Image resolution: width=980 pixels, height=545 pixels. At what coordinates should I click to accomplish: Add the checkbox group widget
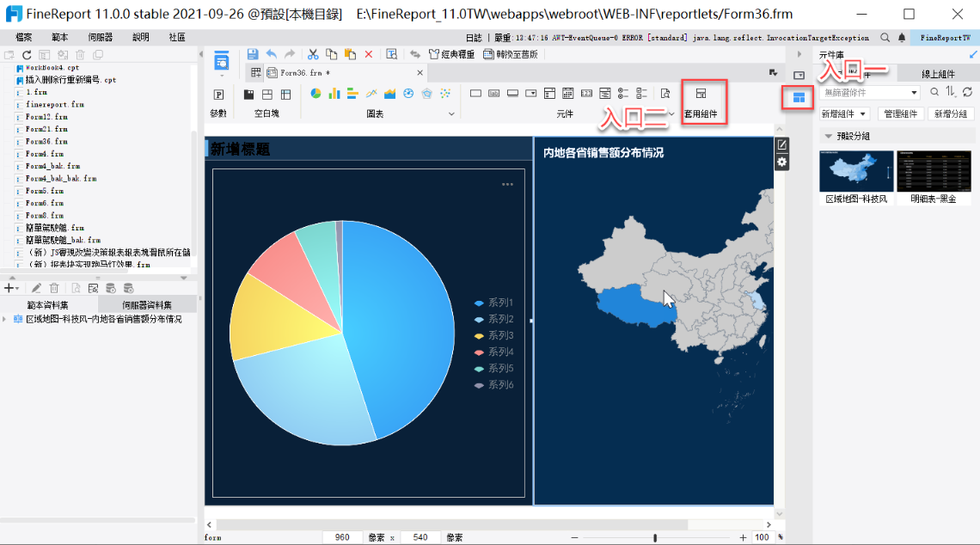tap(641, 94)
